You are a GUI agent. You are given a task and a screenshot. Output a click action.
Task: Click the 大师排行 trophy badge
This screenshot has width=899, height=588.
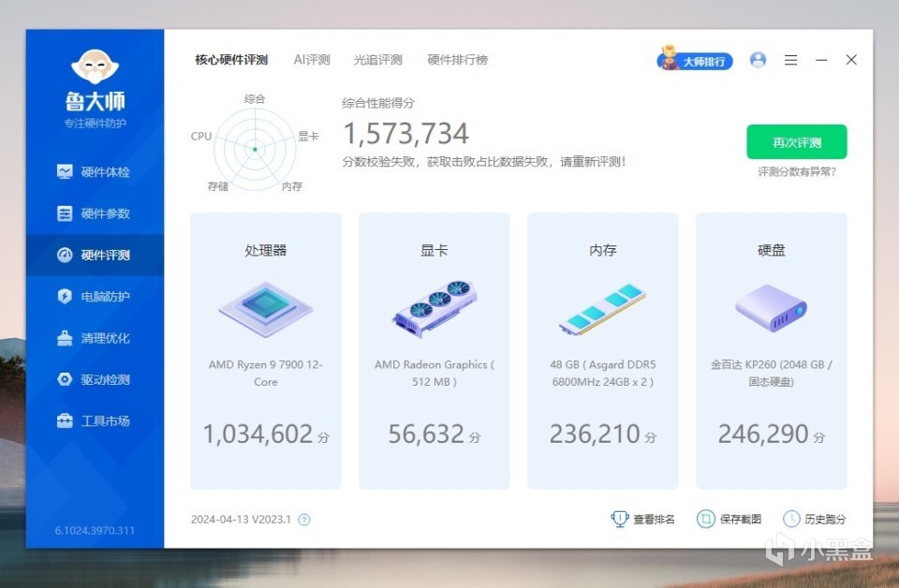(694, 59)
